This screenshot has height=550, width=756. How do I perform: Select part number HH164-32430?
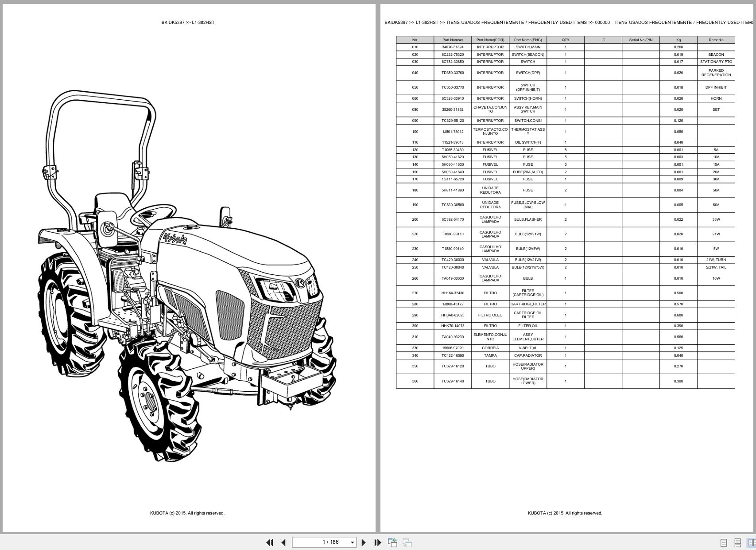(453, 293)
